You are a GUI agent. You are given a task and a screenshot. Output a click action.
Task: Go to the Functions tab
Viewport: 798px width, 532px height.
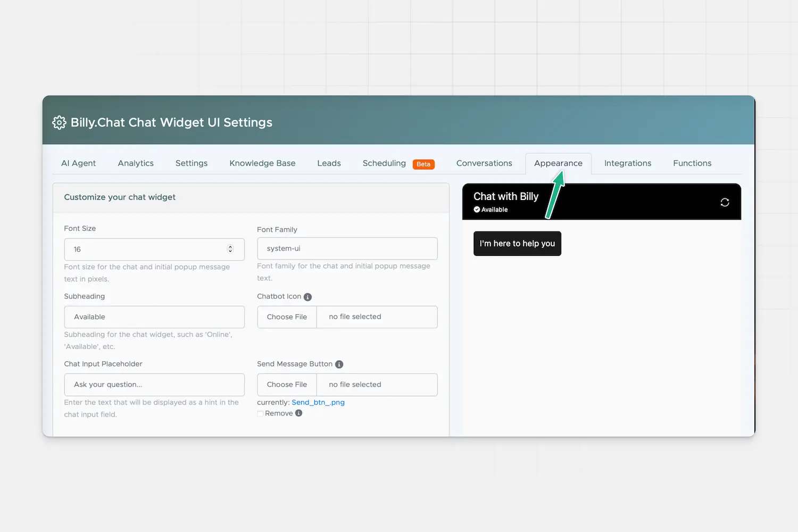[692, 163]
